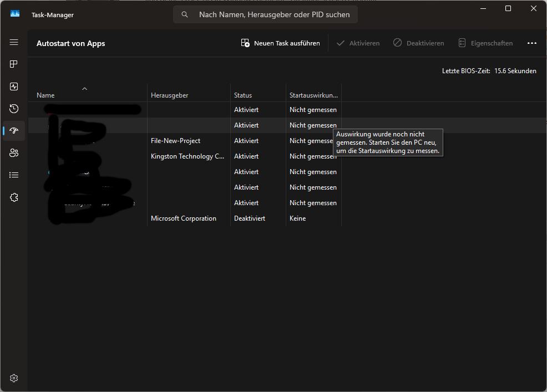This screenshot has height=392, width=547.
Task: Go to the Processes page icon
Action: [14, 64]
